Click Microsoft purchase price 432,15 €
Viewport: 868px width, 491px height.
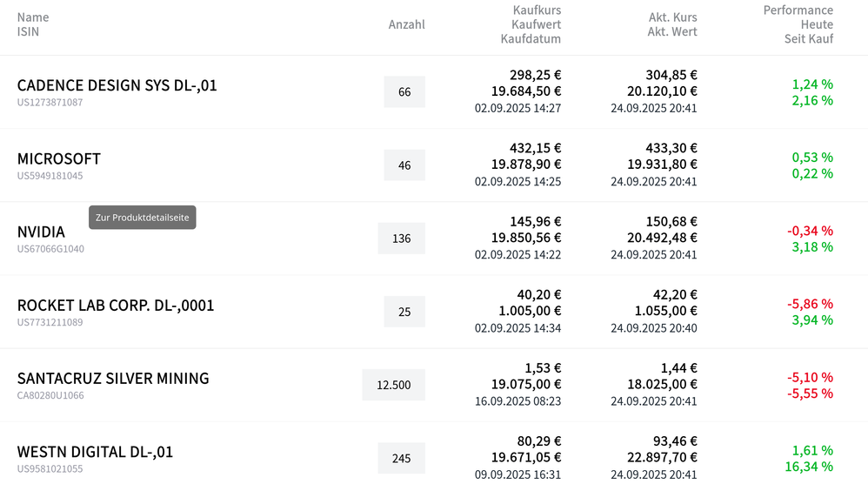535,148
